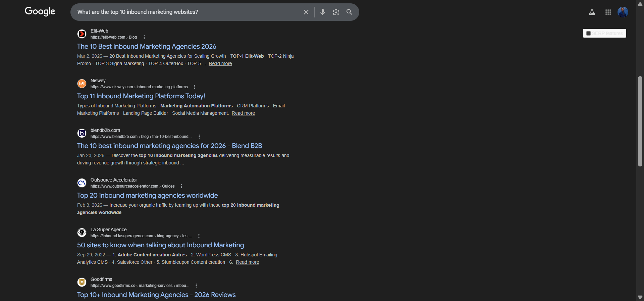Click blendb2b.com site favicon
Image resolution: width=644 pixels, height=301 pixels.
click(x=82, y=133)
